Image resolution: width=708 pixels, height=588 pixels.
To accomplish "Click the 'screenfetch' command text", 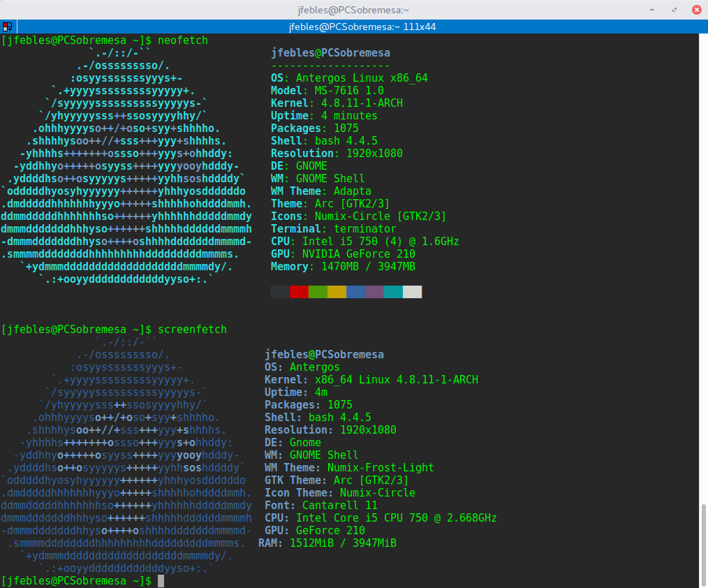I will click(x=192, y=329).
